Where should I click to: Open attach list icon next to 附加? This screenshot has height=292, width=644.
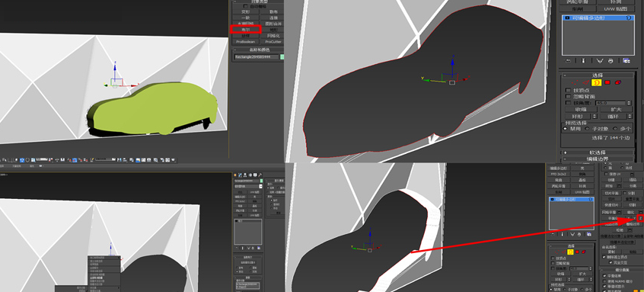click(x=619, y=185)
